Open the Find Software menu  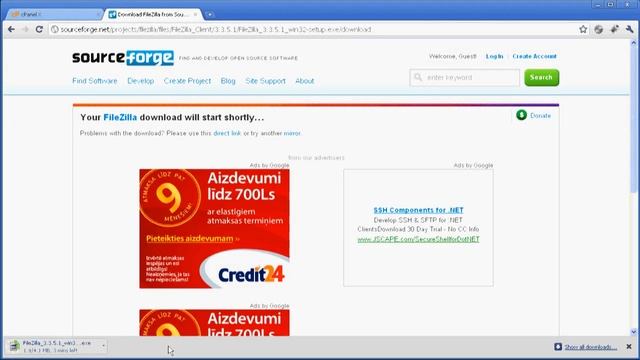[x=95, y=81]
